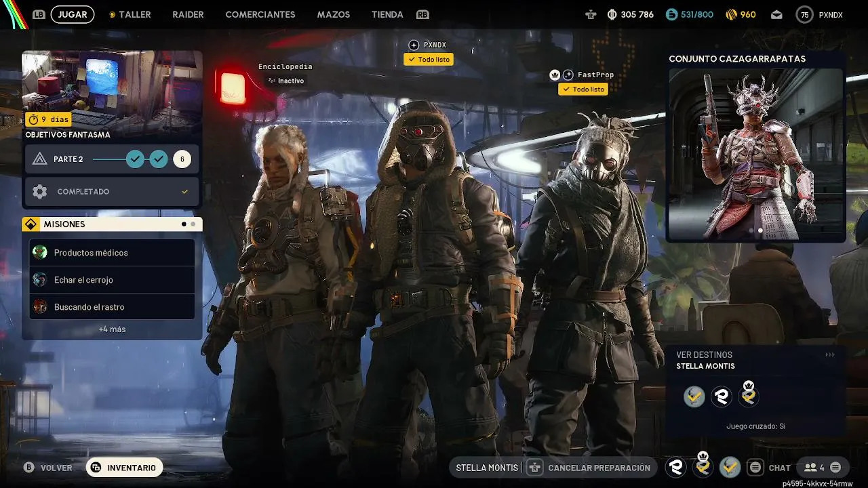This screenshot has width=868, height=488.
Task: Open the JUGAR tab
Action: [x=73, y=14]
